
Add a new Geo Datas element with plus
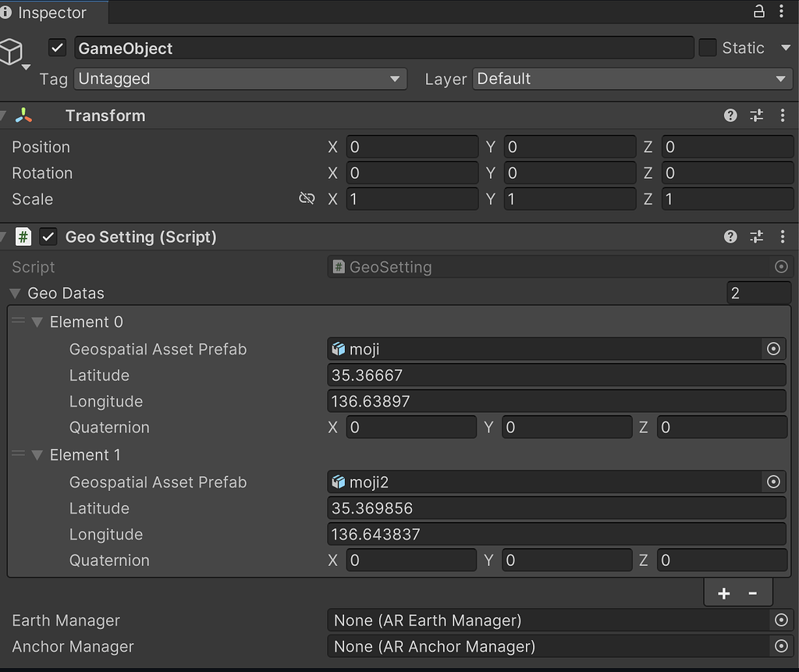[723, 594]
